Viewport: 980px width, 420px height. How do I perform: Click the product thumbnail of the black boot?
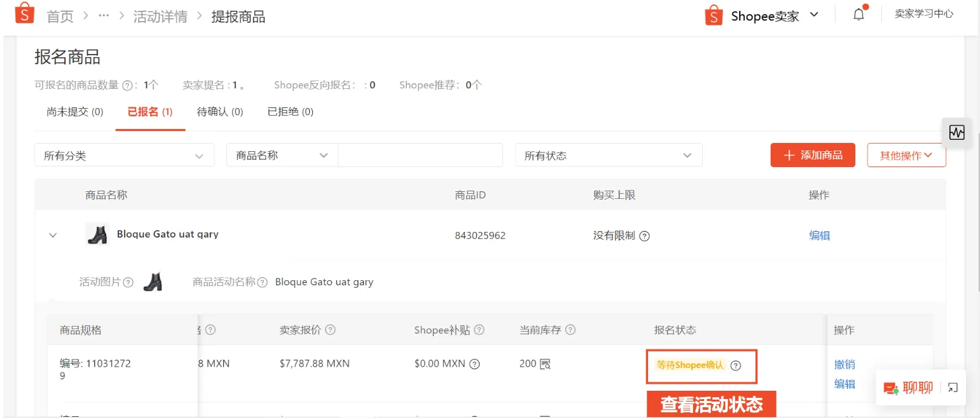[96, 234]
